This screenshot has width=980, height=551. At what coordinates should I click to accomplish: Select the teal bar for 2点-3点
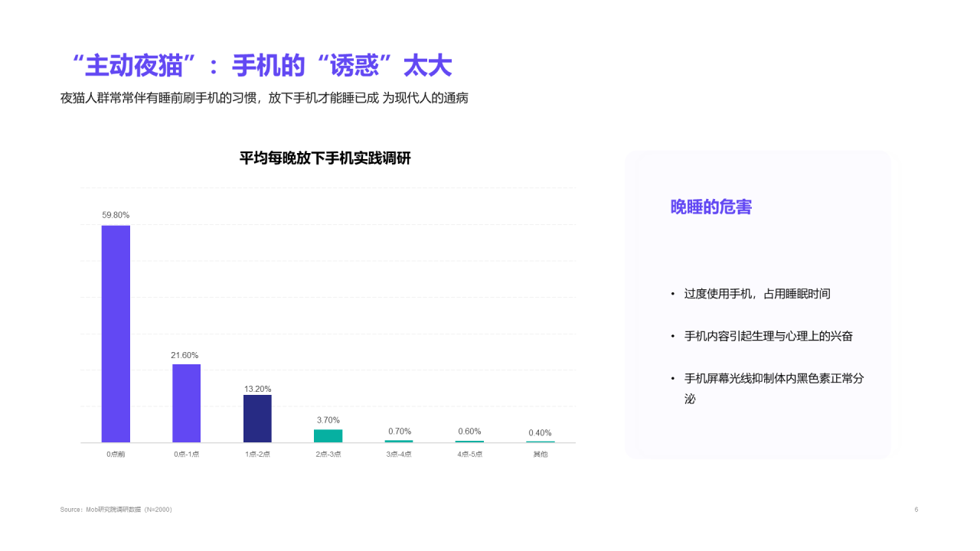[x=328, y=435]
